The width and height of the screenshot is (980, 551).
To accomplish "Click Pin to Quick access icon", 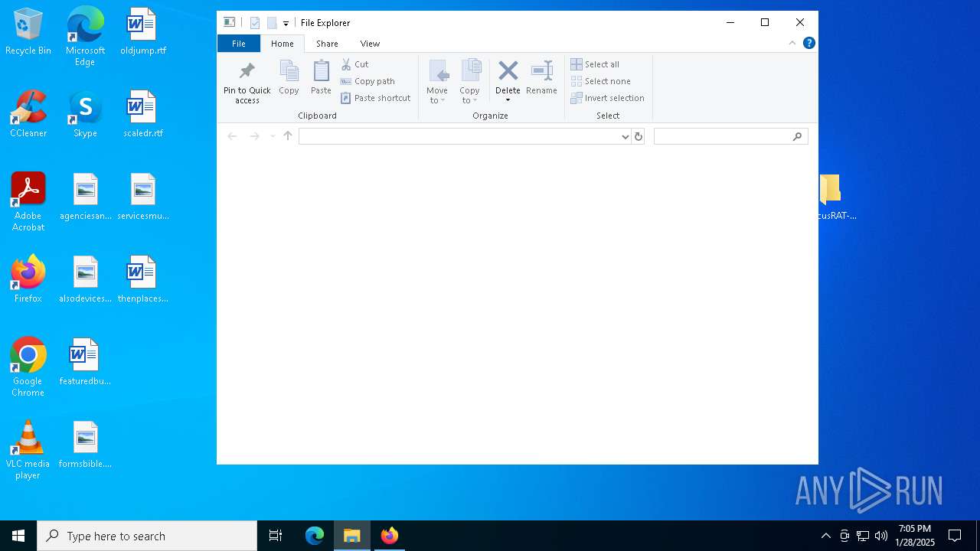I will coord(247,72).
